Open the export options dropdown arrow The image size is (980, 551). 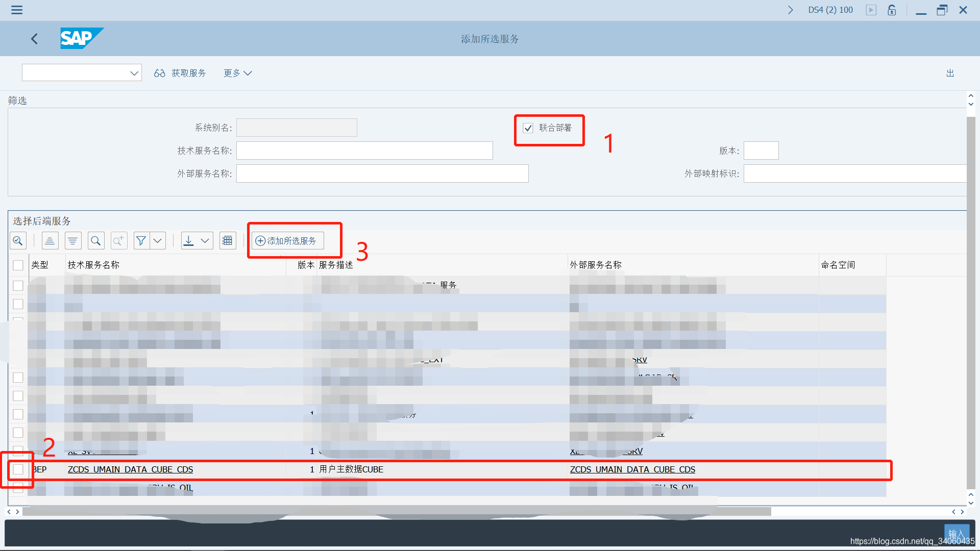click(x=205, y=241)
